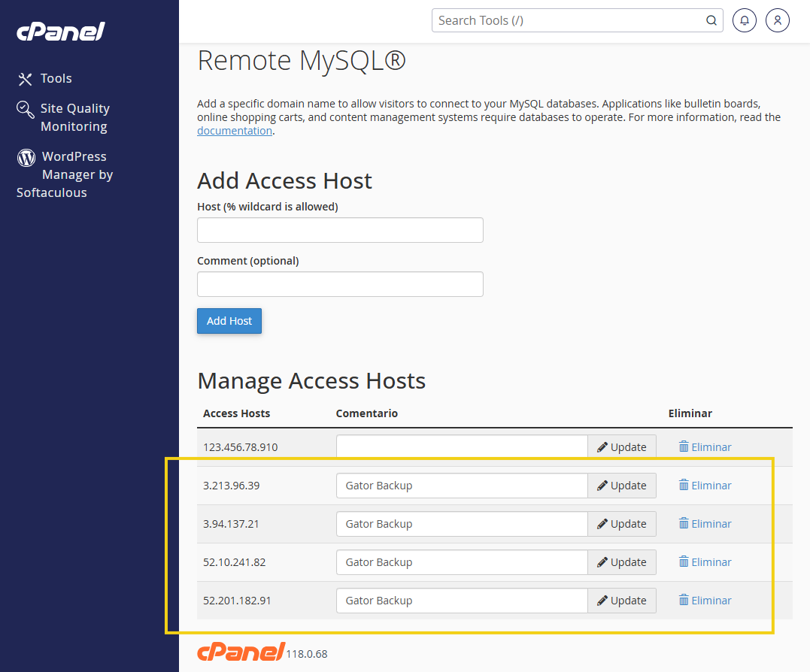Screen dimensions: 810x672
Task: Update comment for host 3.94.137.21
Action: point(622,524)
